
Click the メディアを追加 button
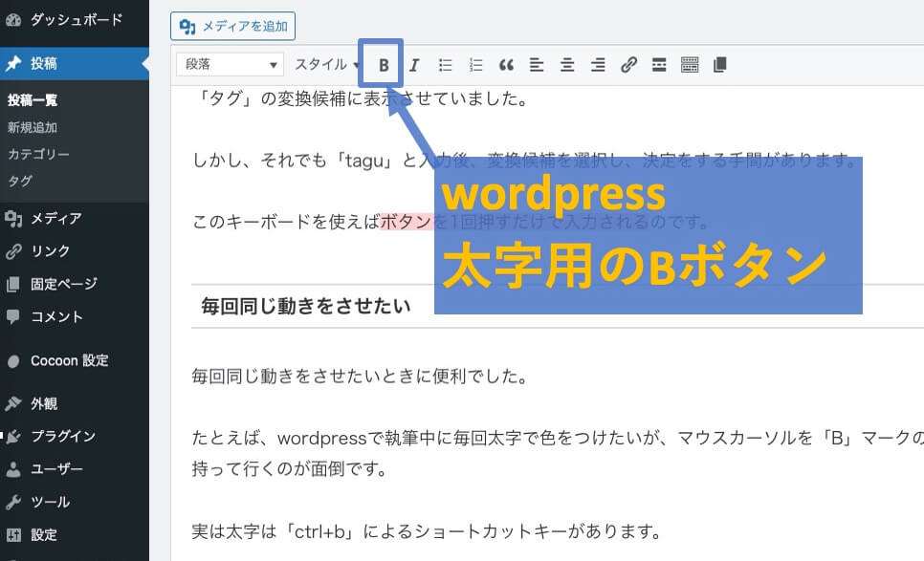[233, 26]
